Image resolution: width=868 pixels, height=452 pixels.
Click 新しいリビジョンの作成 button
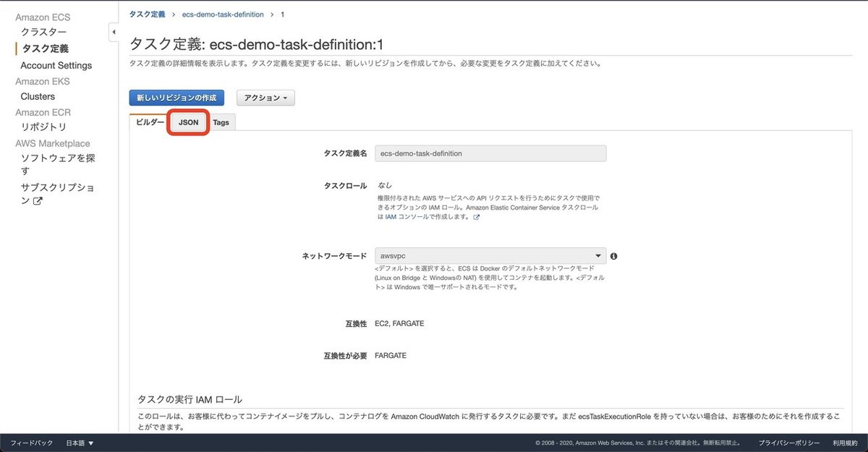(176, 98)
